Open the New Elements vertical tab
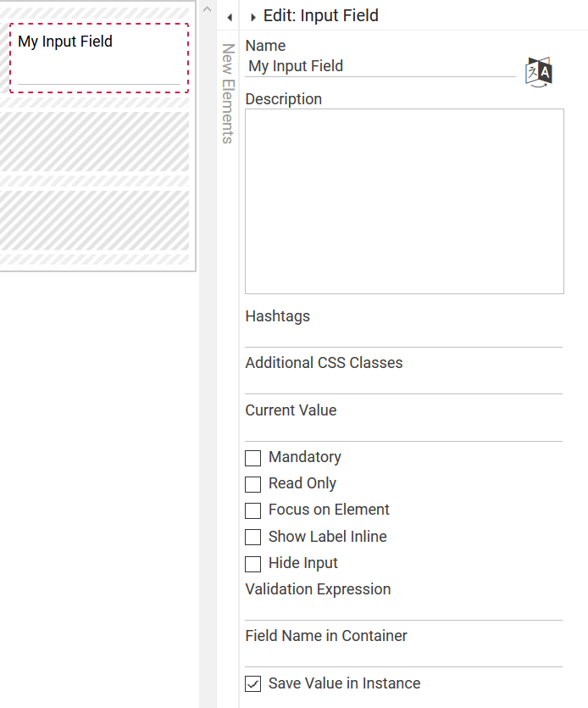 tap(227, 93)
